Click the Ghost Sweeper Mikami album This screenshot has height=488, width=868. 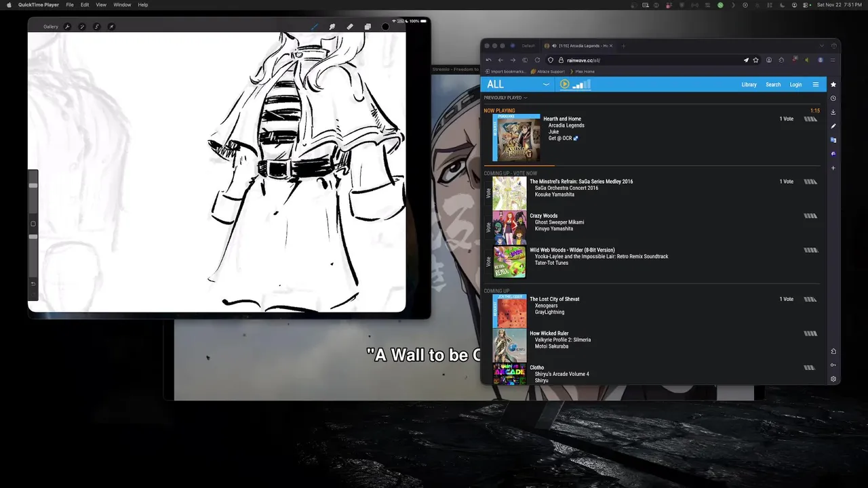(x=559, y=222)
